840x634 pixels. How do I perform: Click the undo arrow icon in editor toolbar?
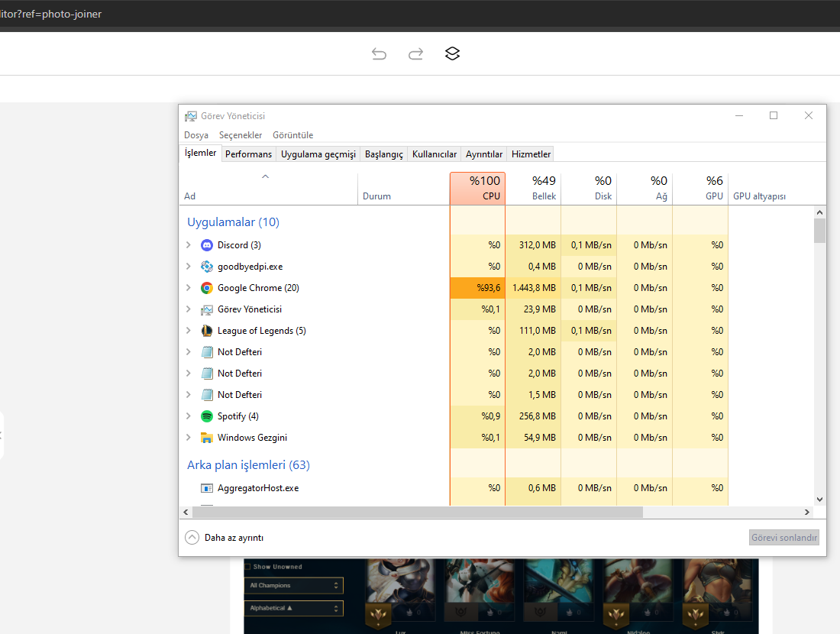379,53
